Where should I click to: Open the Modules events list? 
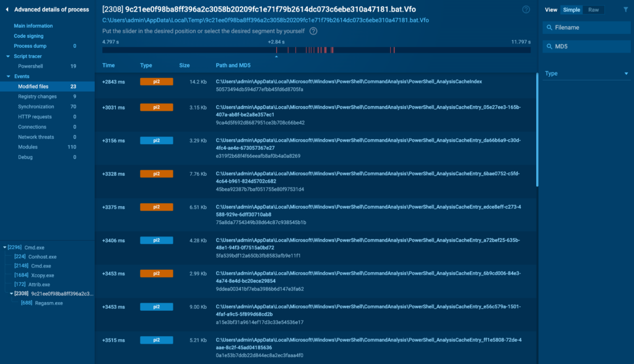point(28,147)
